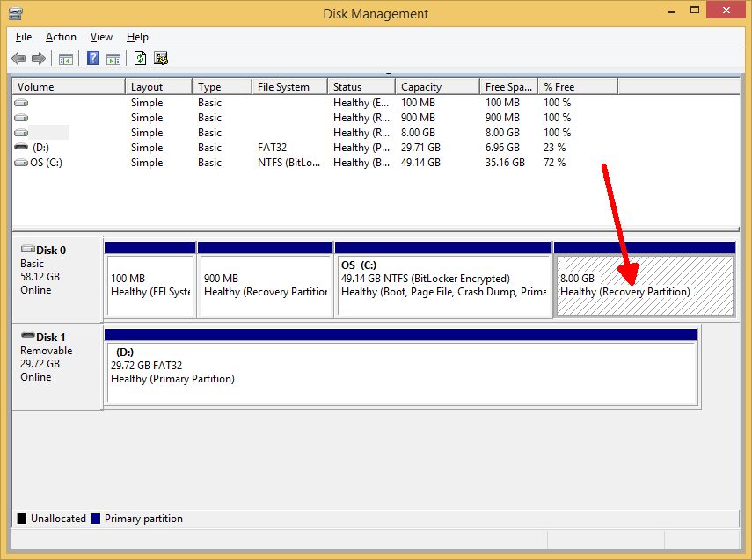The height and width of the screenshot is (560, 752).
Task: Click the Disk Management icon in the title bar
Action: [x=15, y=13]
